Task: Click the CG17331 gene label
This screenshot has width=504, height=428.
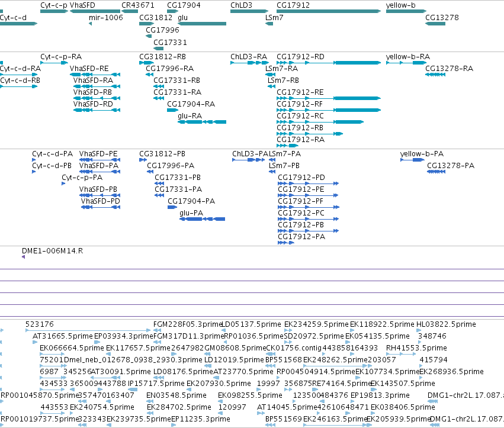Action: (x=170, y=43)
